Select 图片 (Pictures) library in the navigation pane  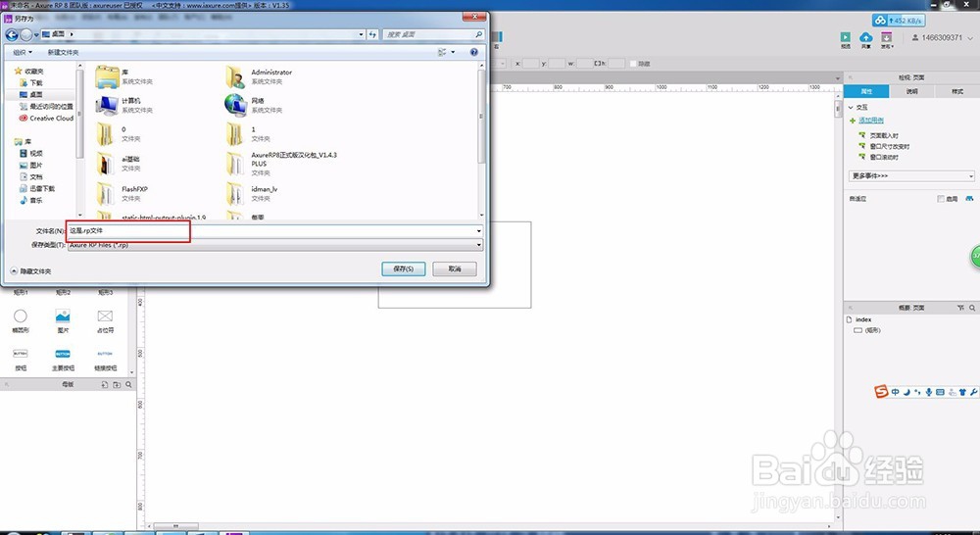tap(31, 165)
